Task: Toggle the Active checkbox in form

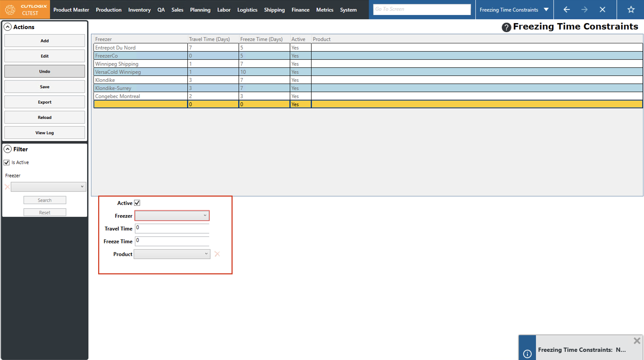Action: coord(137,203)
